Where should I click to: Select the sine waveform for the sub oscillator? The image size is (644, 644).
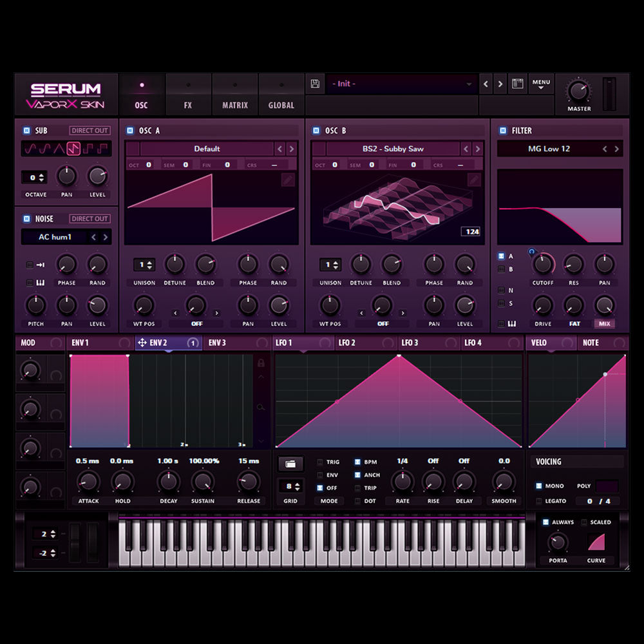tap(29, 149)
